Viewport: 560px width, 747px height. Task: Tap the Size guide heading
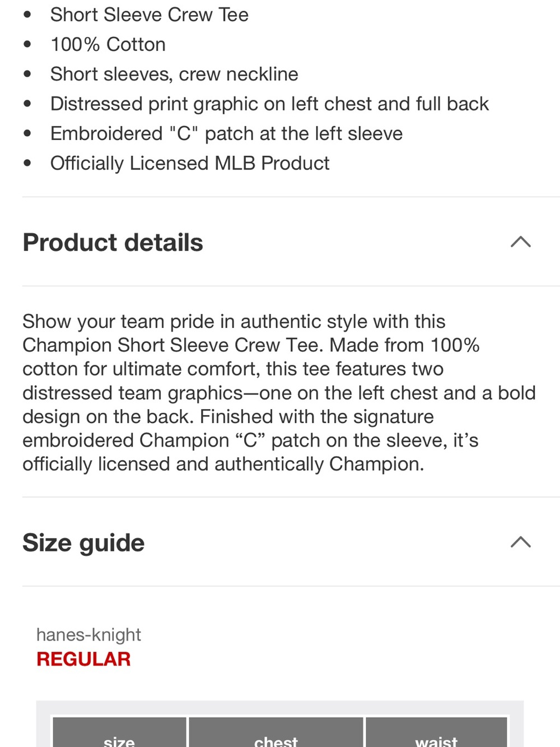(x=83, y=542)
